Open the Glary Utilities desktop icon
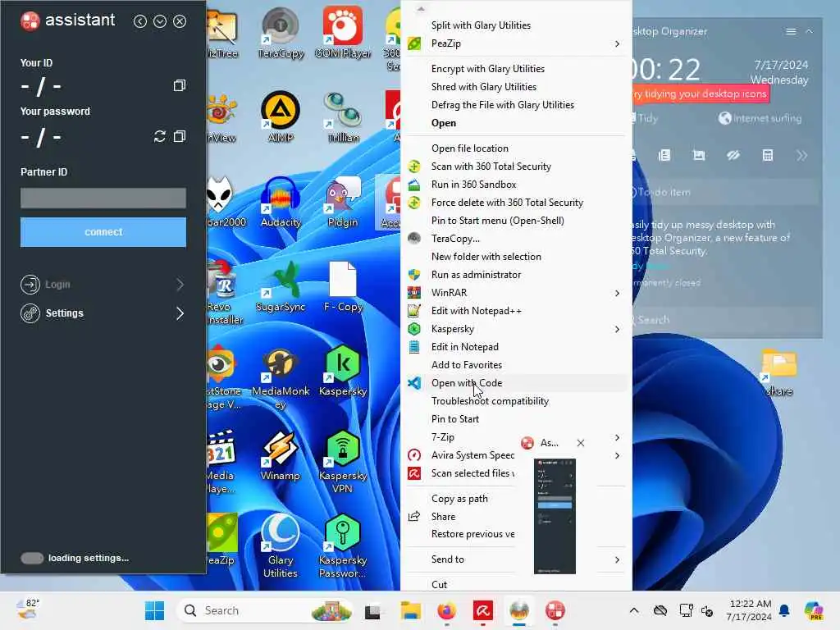The image size is (840, 630). click(x=281, y=546)
